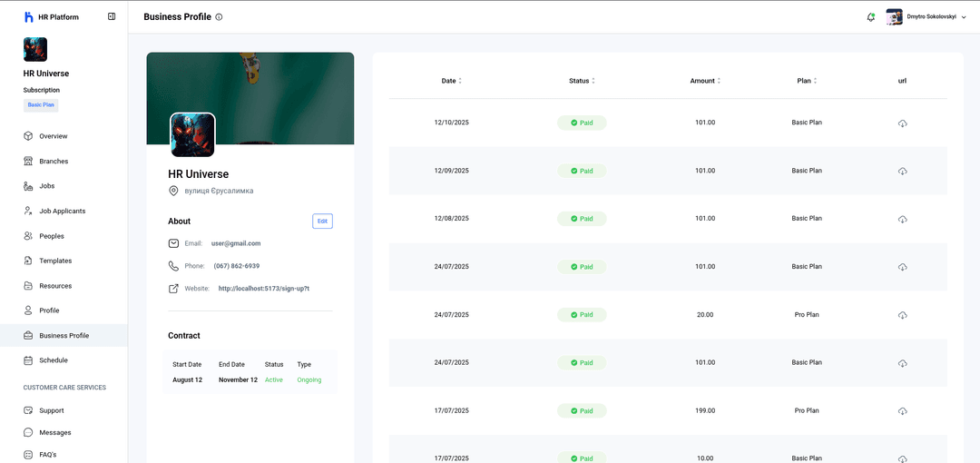Sort the table by Status column

[582, 81]
